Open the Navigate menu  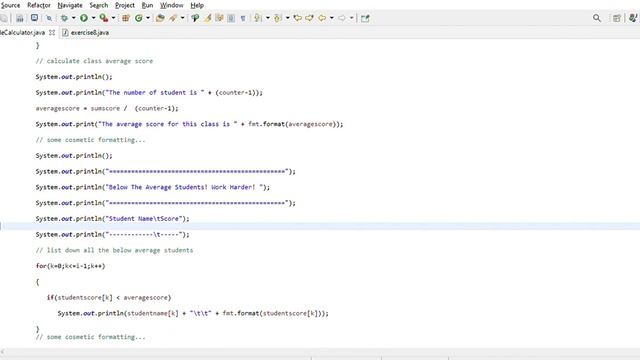click(70, 5)
